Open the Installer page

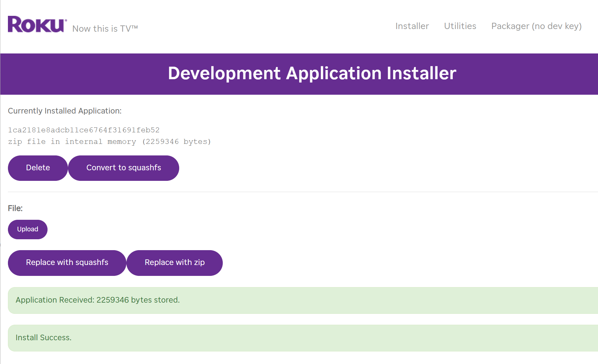point(412,26)
